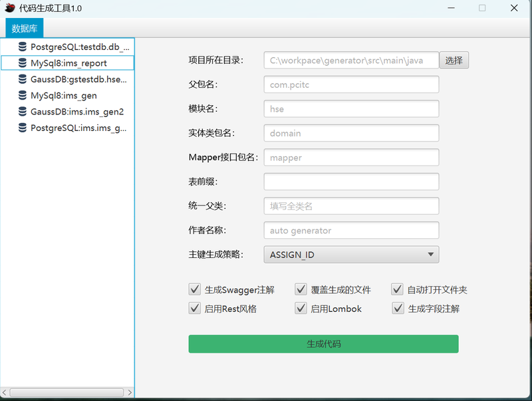Click the right arrow of horizontal scrollbar
532x401 pixels.
point(130,392)
